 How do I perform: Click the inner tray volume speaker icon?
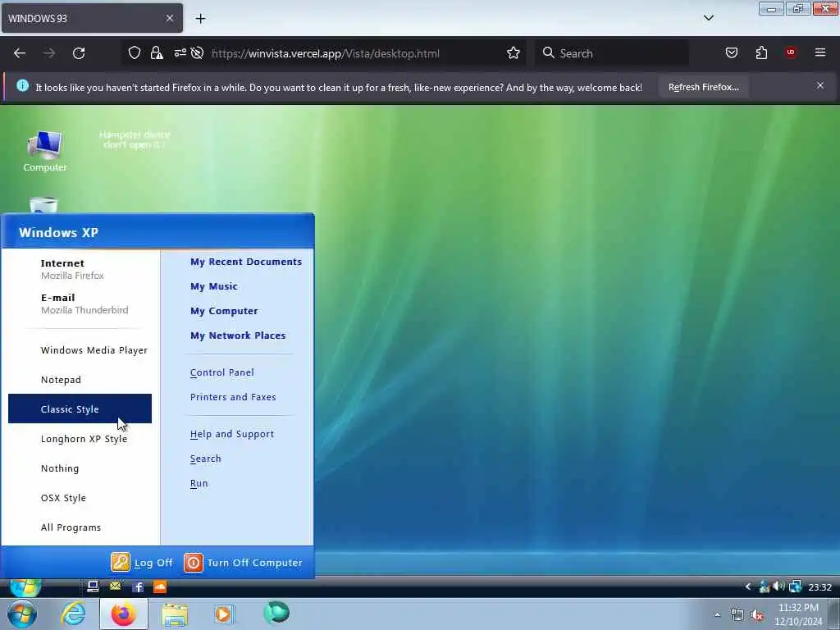click(x=779, y=587)
